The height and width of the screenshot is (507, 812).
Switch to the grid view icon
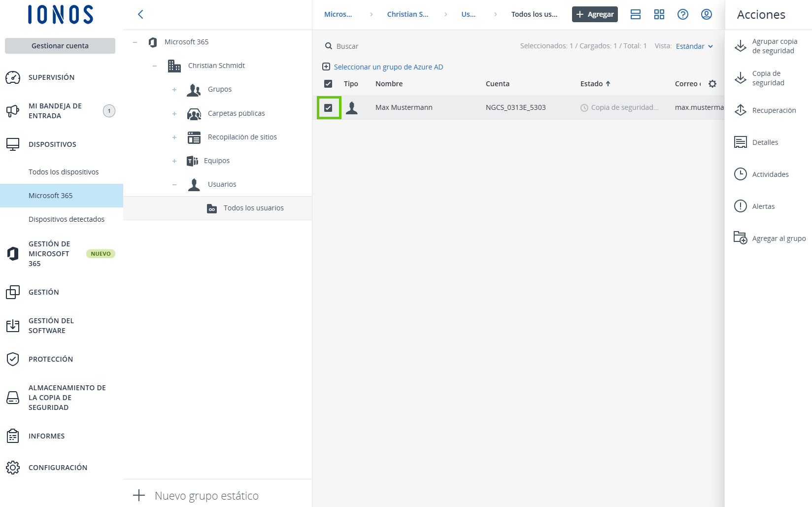coord(659,14)
